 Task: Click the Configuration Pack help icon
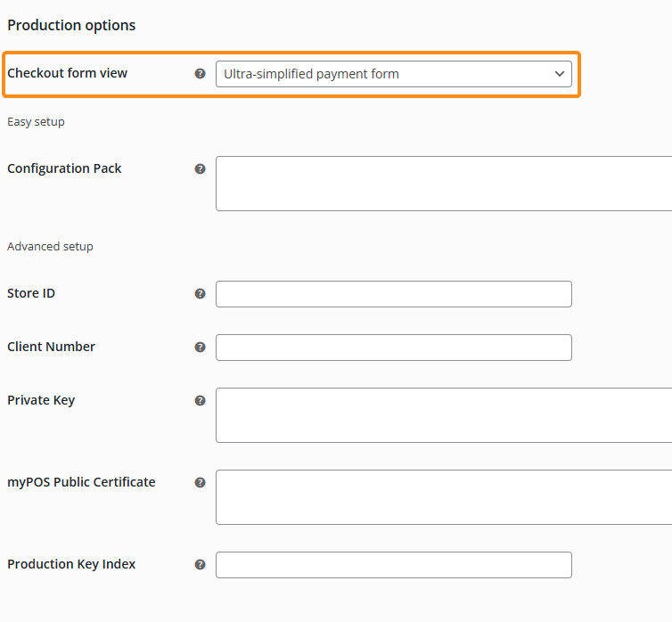(200, 168)
